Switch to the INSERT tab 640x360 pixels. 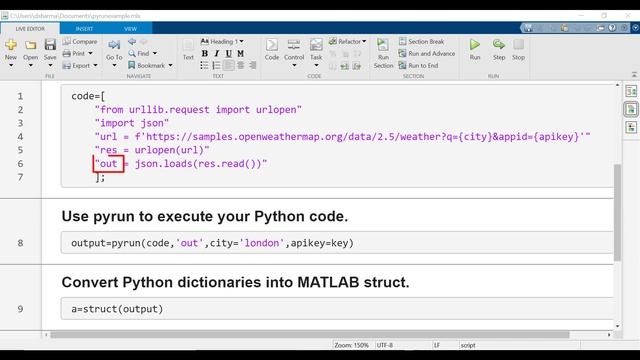point(84,29)
